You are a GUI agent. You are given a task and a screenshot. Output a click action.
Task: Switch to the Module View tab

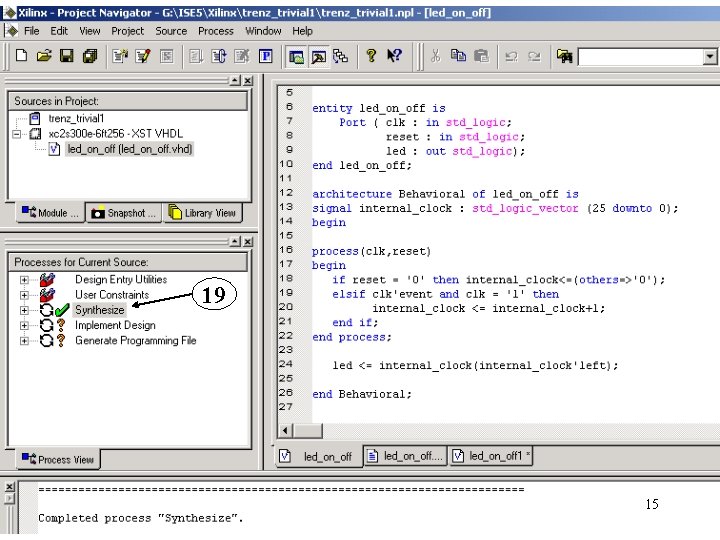[51, 213]
